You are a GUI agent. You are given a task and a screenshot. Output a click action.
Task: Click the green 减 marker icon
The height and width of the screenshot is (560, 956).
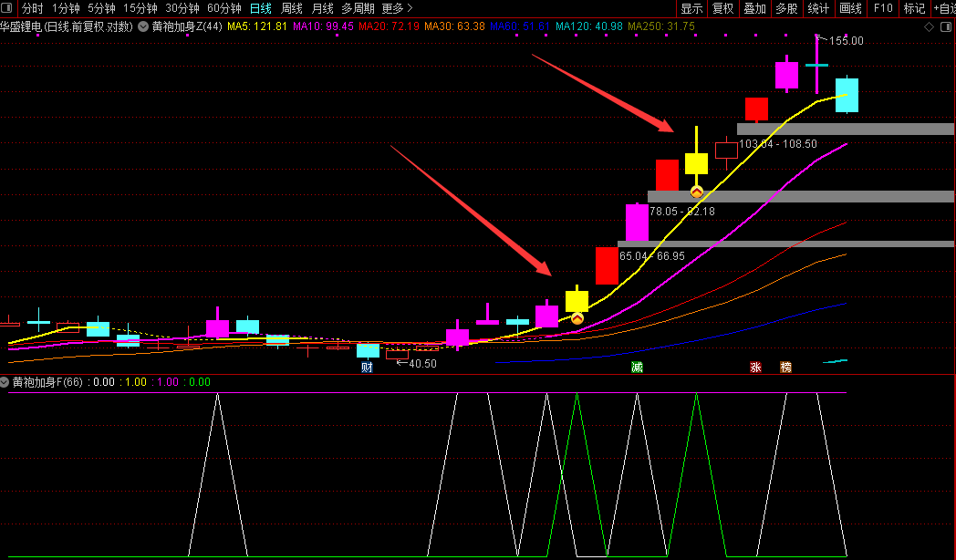[637, 368]
